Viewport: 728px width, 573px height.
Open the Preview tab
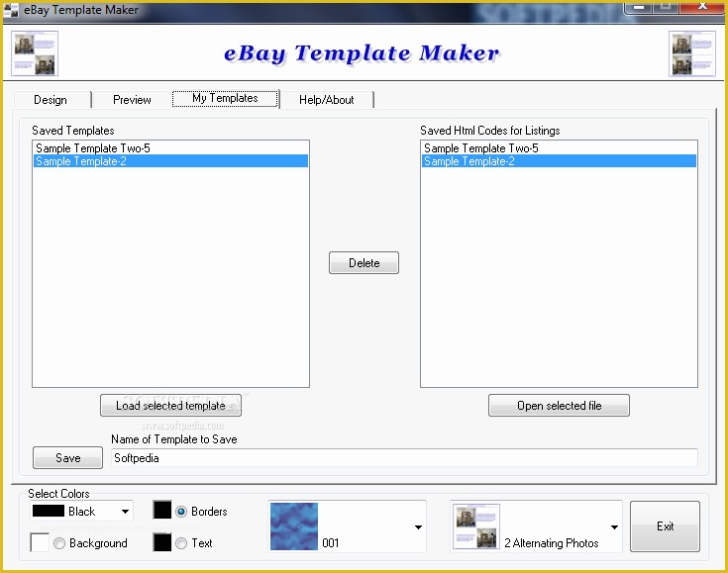tap(132, 100)
